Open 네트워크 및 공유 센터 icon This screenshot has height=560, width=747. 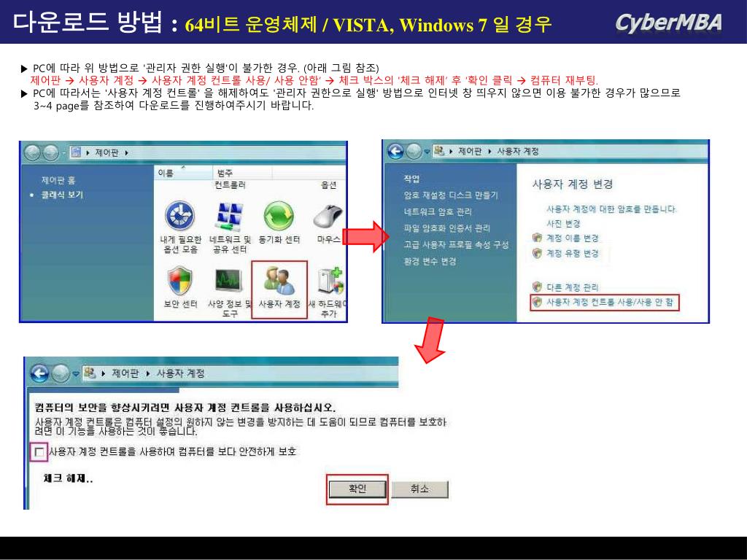pyautogui.click(x=230, y=227)
